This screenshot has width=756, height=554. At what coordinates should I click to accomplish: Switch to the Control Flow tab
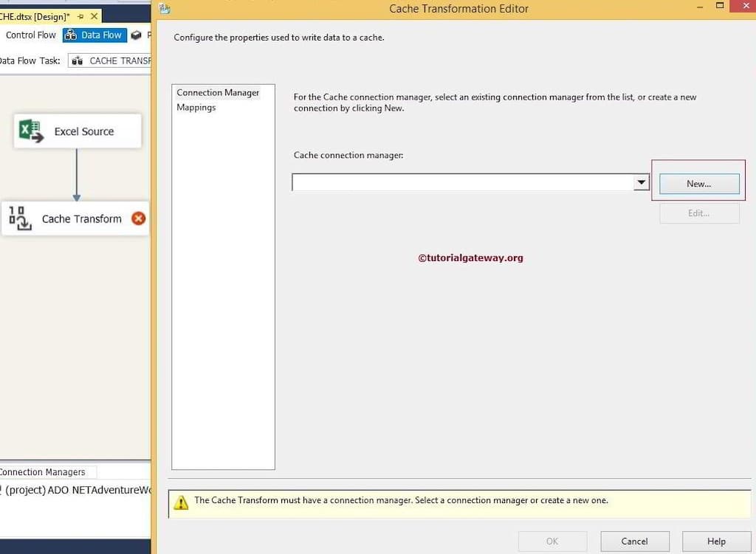point(31,35)
